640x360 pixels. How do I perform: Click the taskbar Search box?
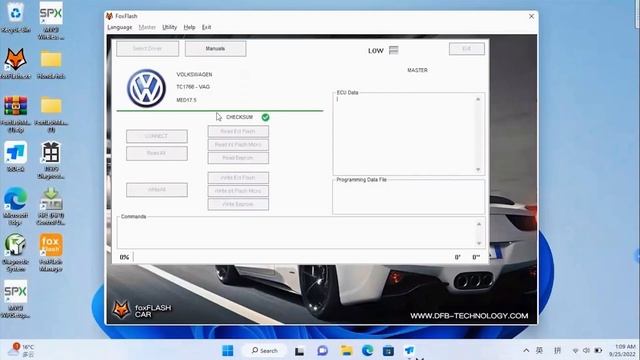(264, 351)
